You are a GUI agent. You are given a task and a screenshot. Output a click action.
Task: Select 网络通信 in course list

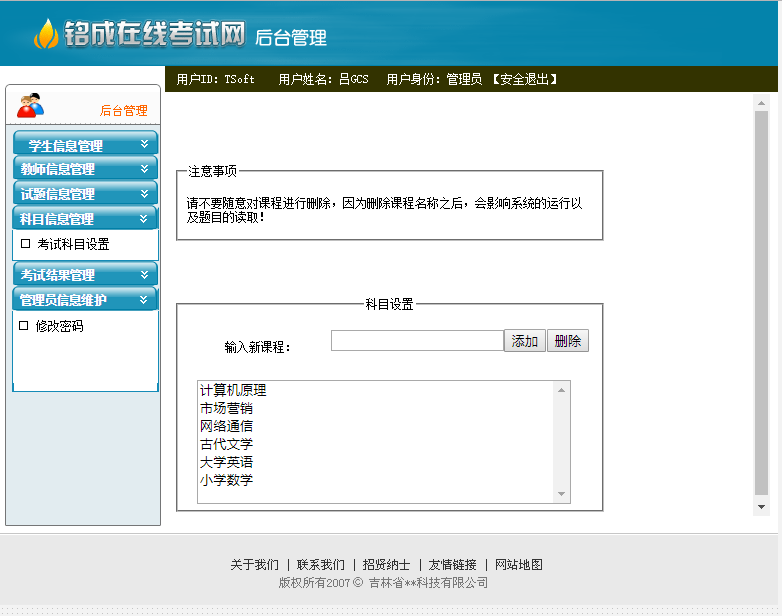(x=226, y=426)
